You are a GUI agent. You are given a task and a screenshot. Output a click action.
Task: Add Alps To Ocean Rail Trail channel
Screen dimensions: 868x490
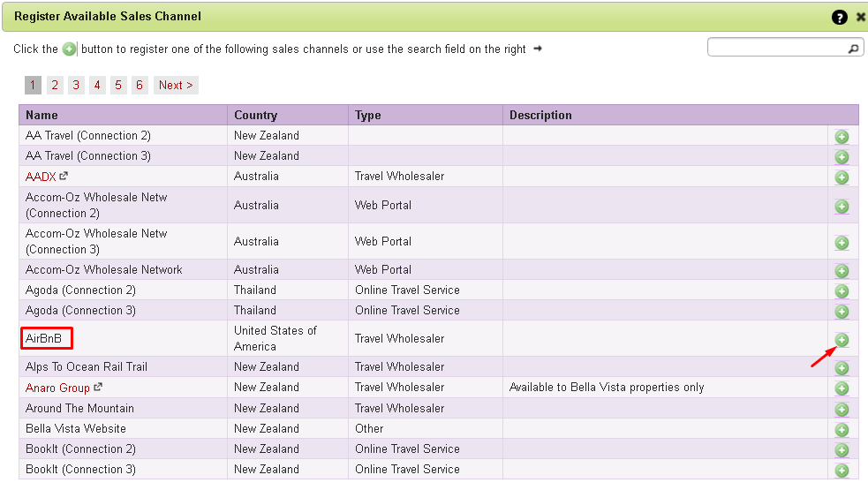pyautogui.click(x=842, y=367)
